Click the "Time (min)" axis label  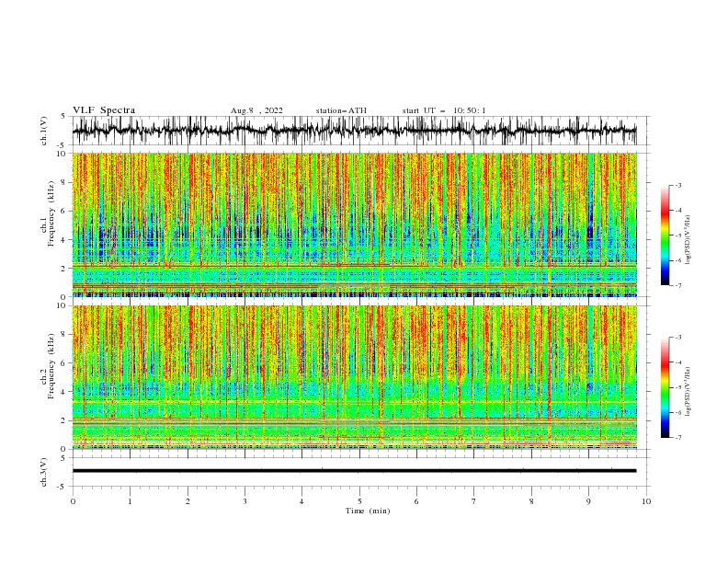(368, 511)
